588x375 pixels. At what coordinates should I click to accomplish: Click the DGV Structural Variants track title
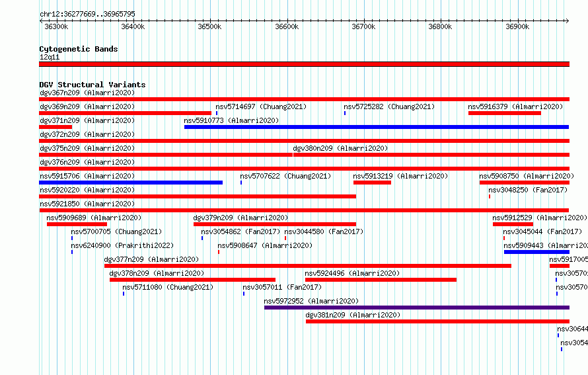point(92,85)
